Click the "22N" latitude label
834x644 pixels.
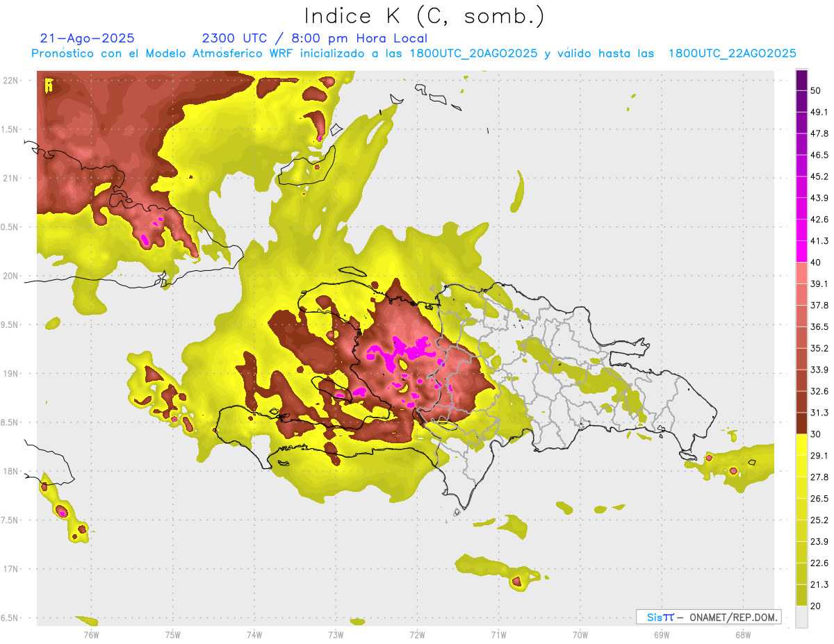tap(11, 81)
